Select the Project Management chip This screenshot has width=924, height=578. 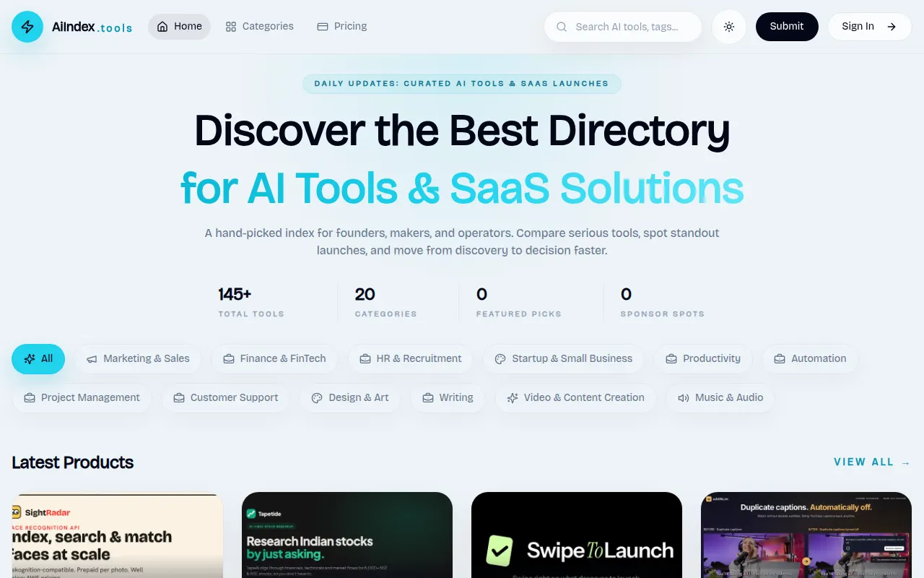82,398
